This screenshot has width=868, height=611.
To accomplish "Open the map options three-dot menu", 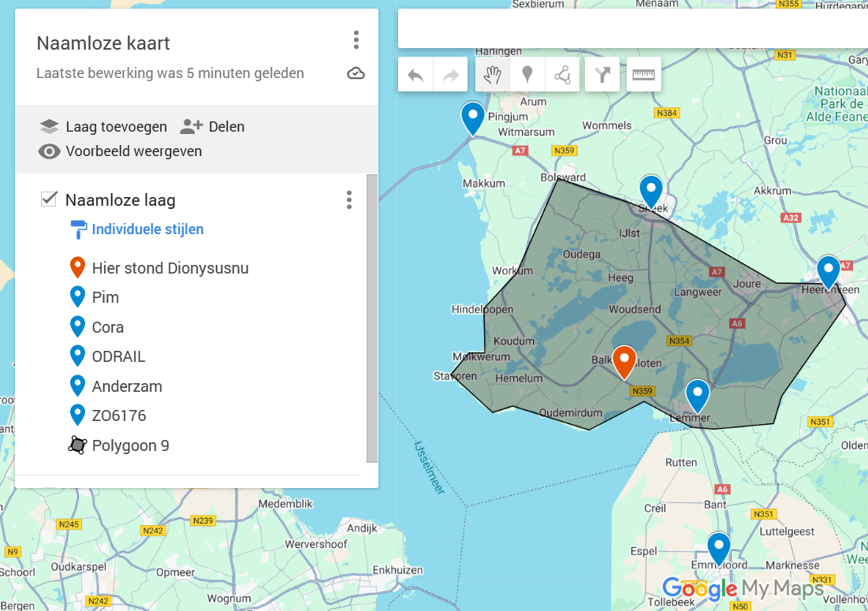I will click(x=356, y=40).
